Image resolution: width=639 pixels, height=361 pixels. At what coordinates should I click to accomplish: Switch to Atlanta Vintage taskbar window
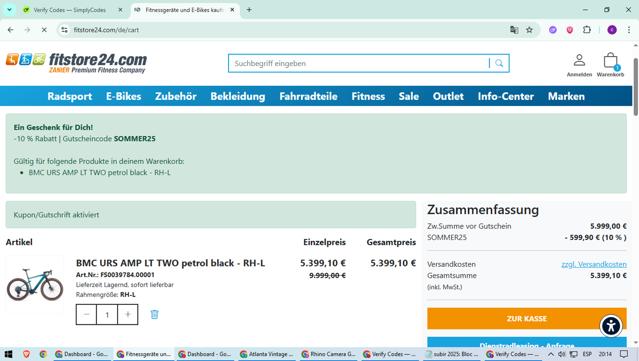pos(267,354)
